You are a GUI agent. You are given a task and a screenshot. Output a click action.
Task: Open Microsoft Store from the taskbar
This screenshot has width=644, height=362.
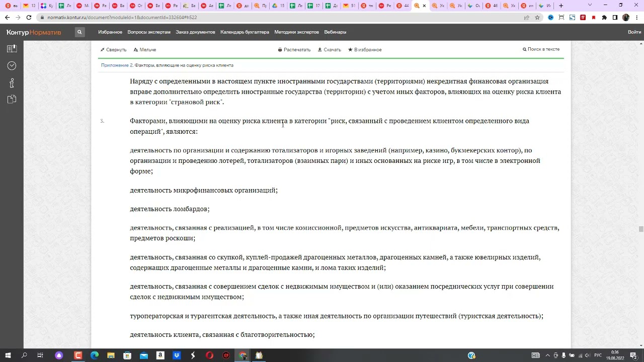point(127,355)
